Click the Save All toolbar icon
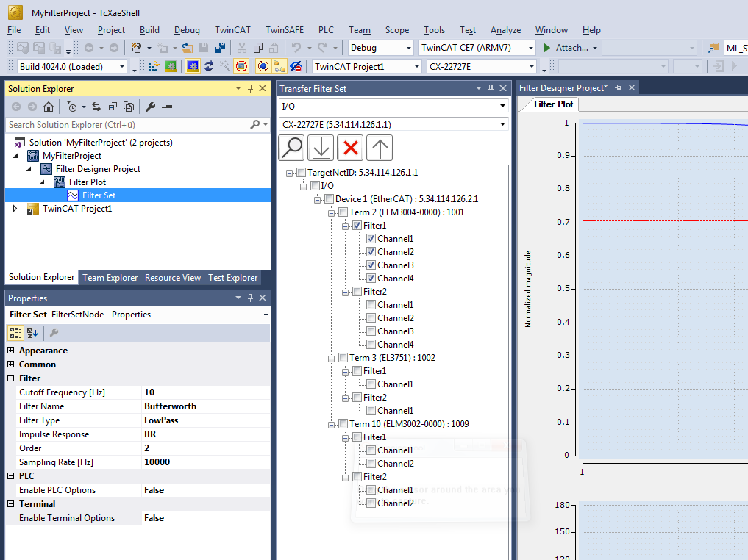 tap(220, 48)
